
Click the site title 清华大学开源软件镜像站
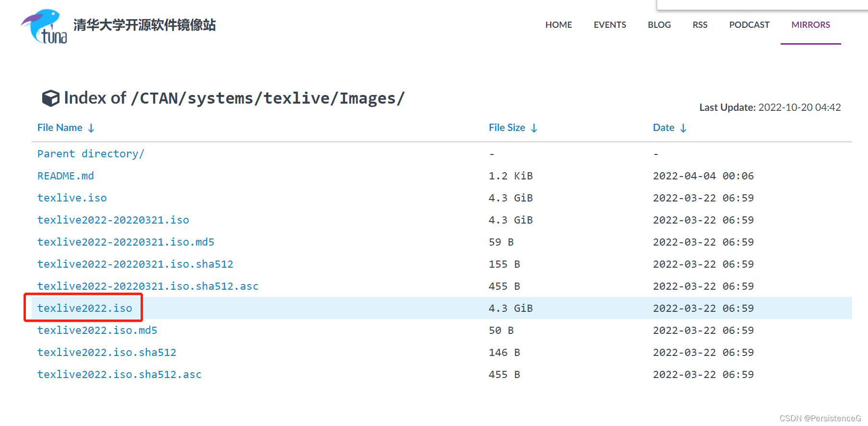[x=144, y=25]
